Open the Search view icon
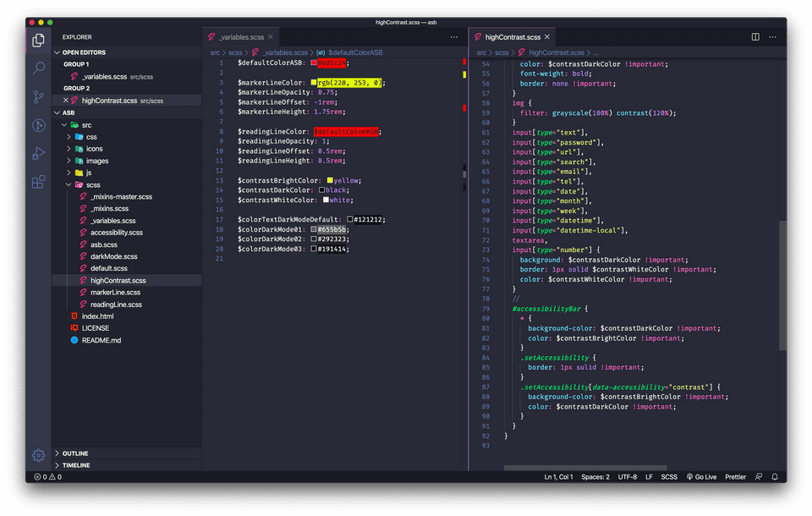This screenshot has height=516, width=812. (38, 69)
